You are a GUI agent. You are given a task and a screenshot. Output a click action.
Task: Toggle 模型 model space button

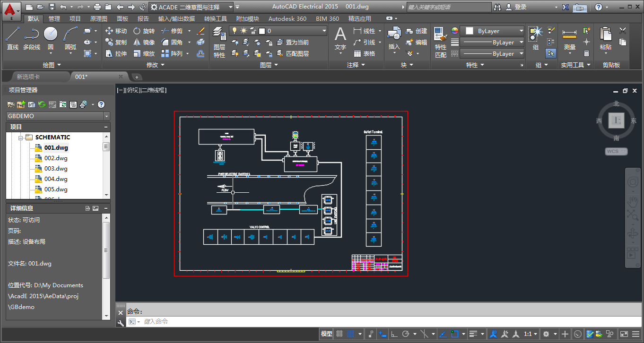(x=326, y=334)
